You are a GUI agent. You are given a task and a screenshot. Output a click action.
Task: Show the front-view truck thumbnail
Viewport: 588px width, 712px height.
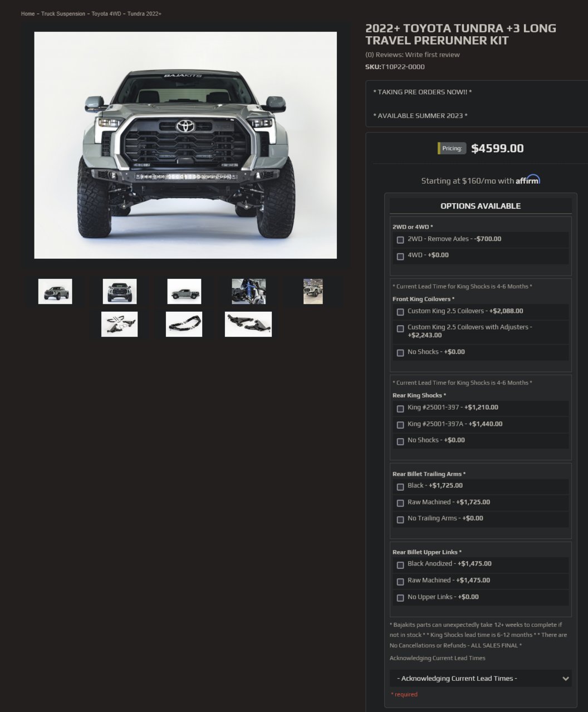click(x=120, y=292)
